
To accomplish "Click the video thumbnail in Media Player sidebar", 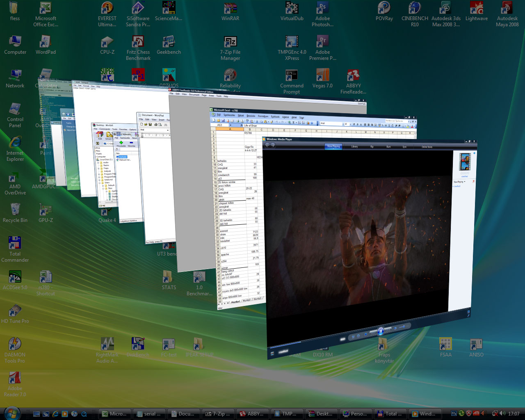I will (x=465, y=162).
